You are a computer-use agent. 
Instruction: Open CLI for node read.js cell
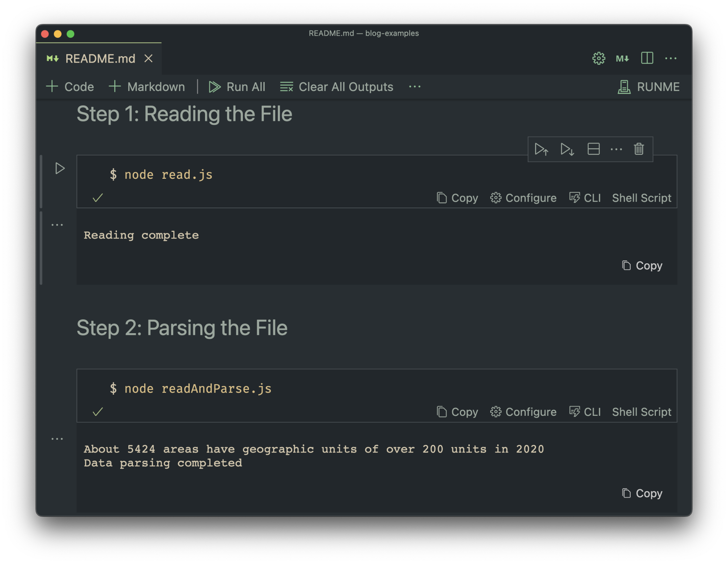pyautogui.click(x=585, y=198)
